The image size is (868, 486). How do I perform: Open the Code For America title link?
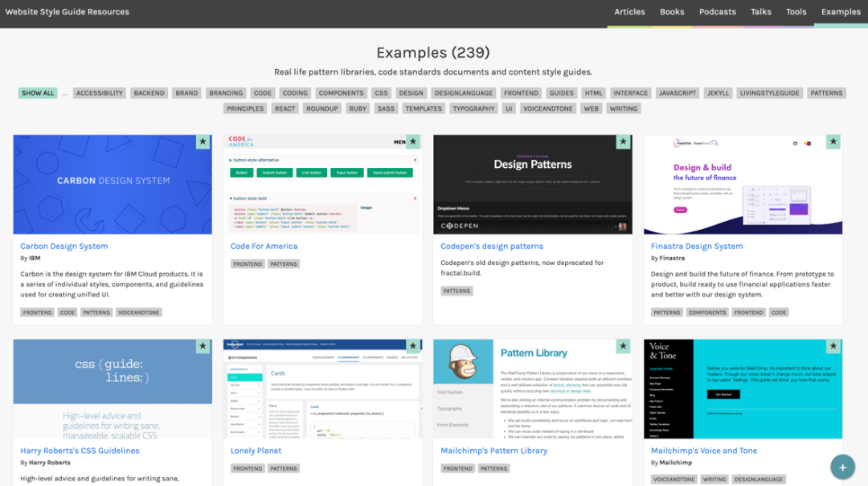[x=264, y=247]
